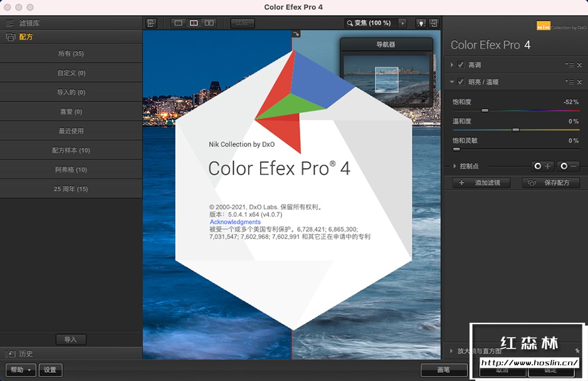
Task: Open zoom level arrow dropdown
Action: tap(402, 23)
